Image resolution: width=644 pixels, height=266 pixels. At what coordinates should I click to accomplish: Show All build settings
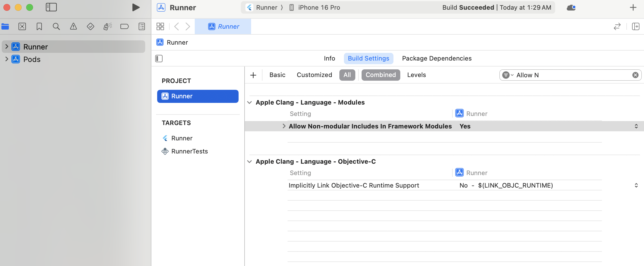click(x=347, y=75)
